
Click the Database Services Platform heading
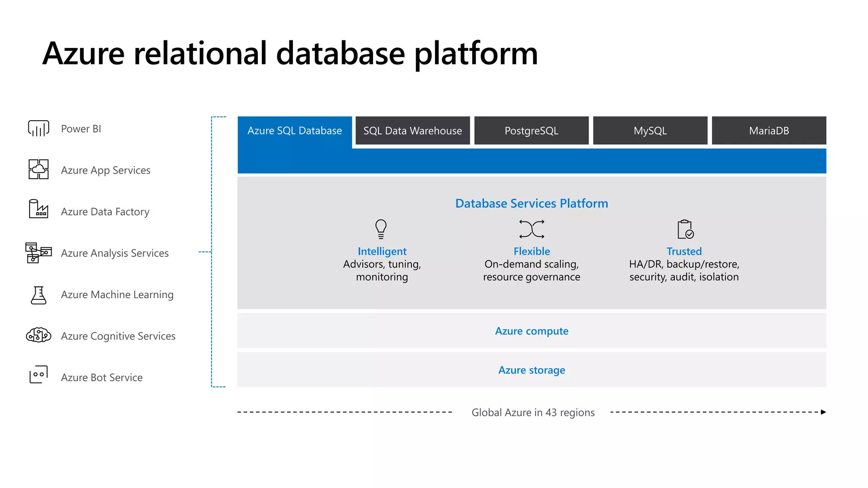pos(532,203)
